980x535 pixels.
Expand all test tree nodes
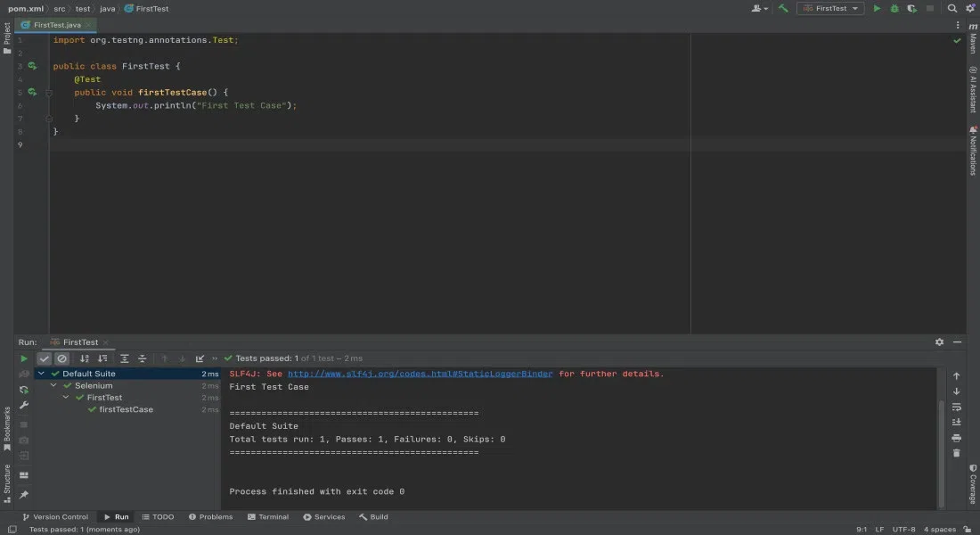(x=125, y=358)
